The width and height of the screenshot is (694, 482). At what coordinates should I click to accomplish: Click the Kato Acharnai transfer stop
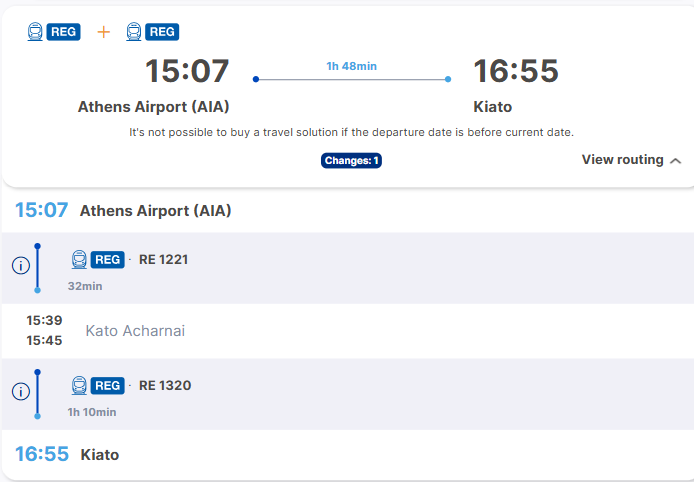pos(135,331)
